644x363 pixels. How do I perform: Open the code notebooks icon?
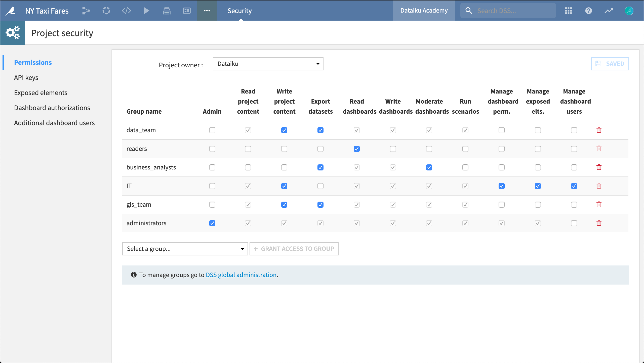click(126, 11)
